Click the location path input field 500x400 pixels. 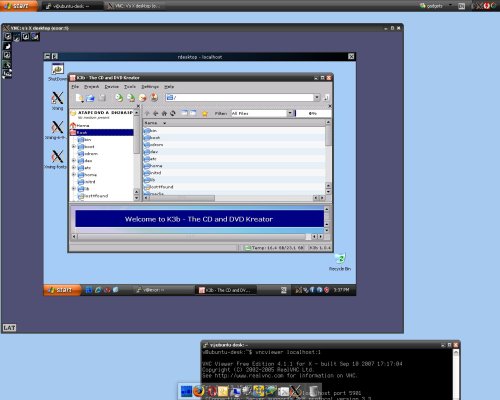pyautogui.click(x=239, y=98)
